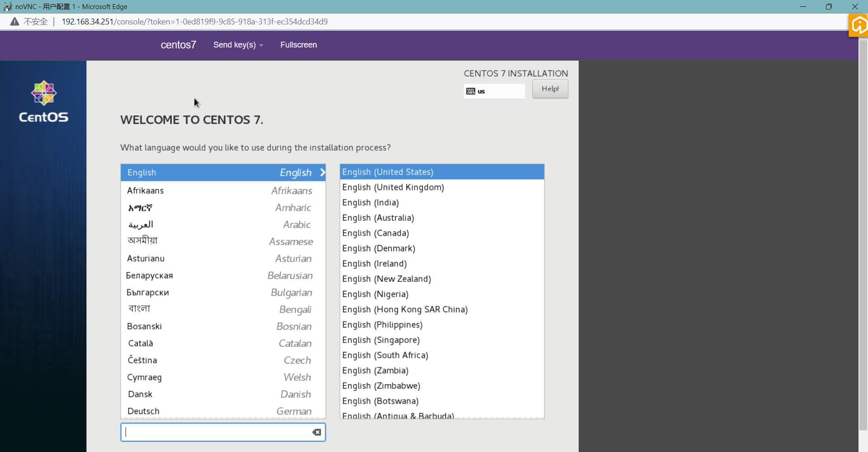This screenshot has width=868, height=452.
Task: Click the clear-text icon in the search box
Action: pyautogui.click(x=316, y=432)
